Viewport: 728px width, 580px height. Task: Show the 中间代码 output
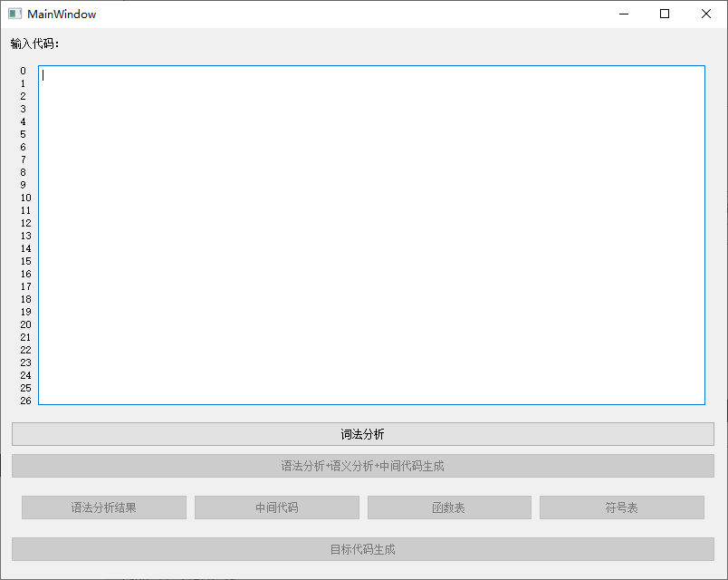tap(277, 507)
